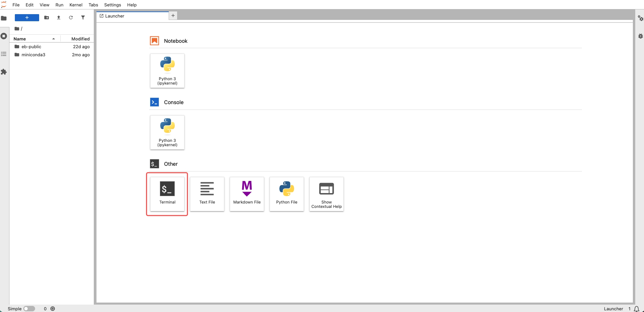The image size is (644, 312).
Task: Toggle file filter in file browser
Action: coord(83,18)
